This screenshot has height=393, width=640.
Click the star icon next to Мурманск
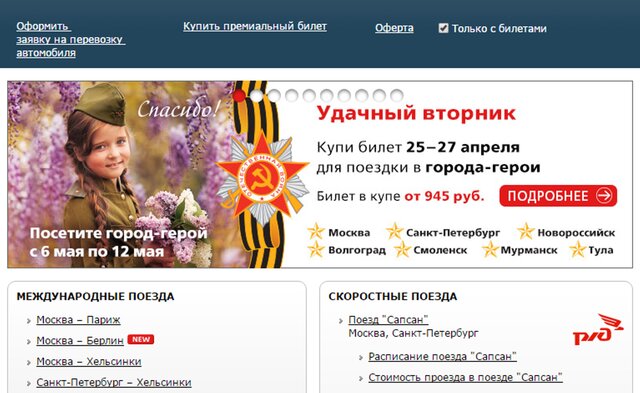click(x=490, y=249)
